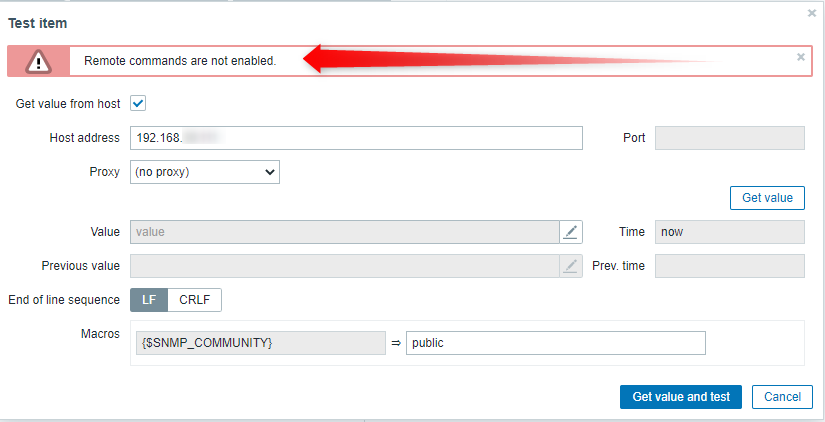Click the pencil icon beside Value field
This screenshot has width=825, height=422.
coord(570,232)
